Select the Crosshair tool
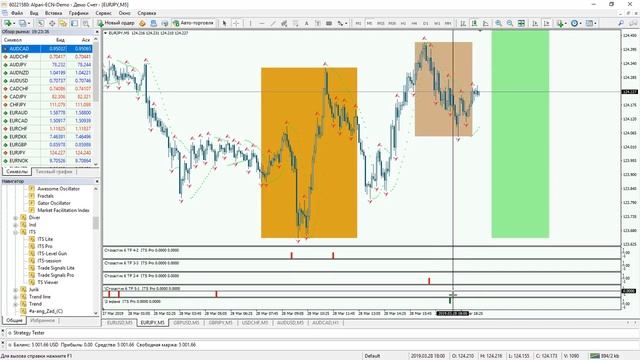Image resolution: width=640 pixels, height=360 pixels. (x=236, y=23)
